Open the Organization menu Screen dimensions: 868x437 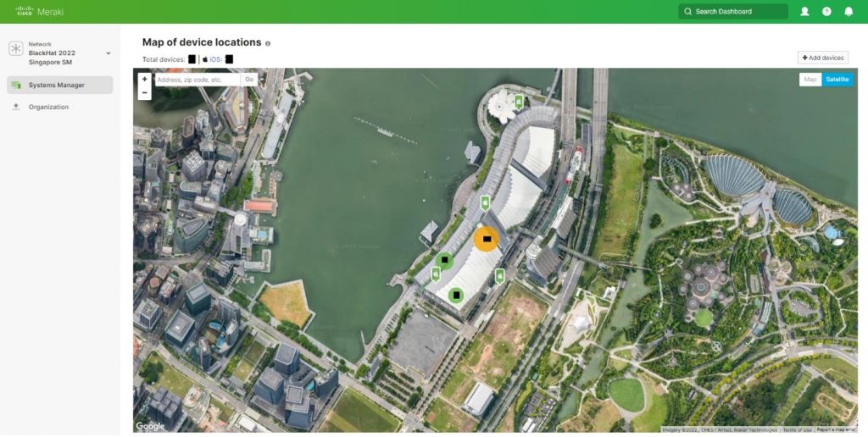coord(48,107)
